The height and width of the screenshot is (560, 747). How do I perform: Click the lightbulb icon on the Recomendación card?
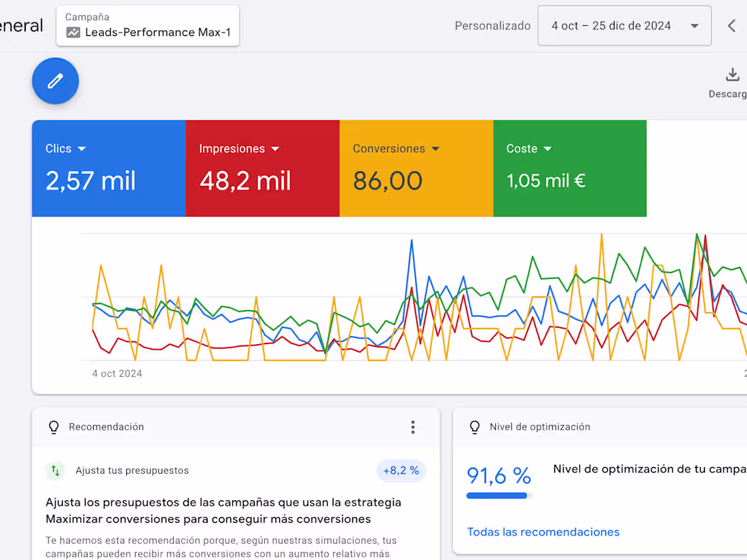tap(54, 427)
